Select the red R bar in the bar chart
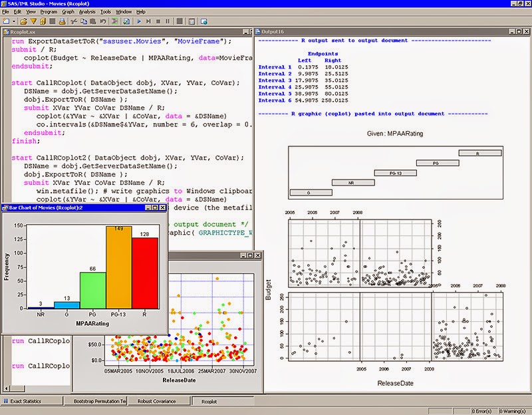This screenshot has width=532, height=415. 145,273
